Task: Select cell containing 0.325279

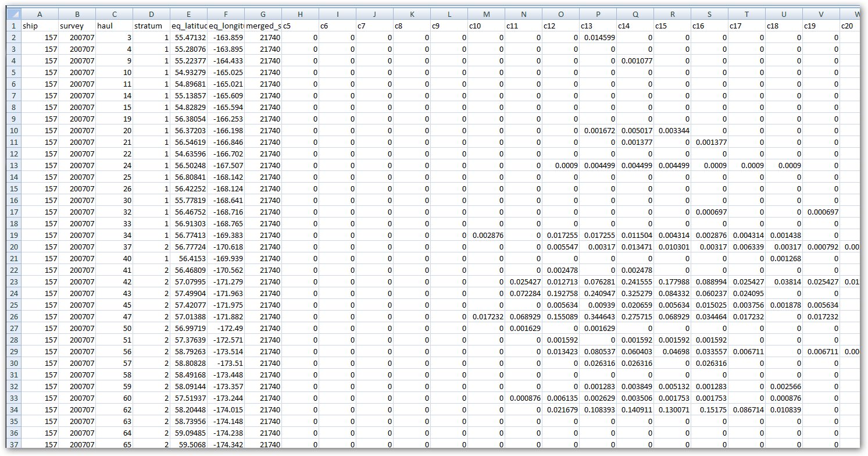Action: click(635, 293)
